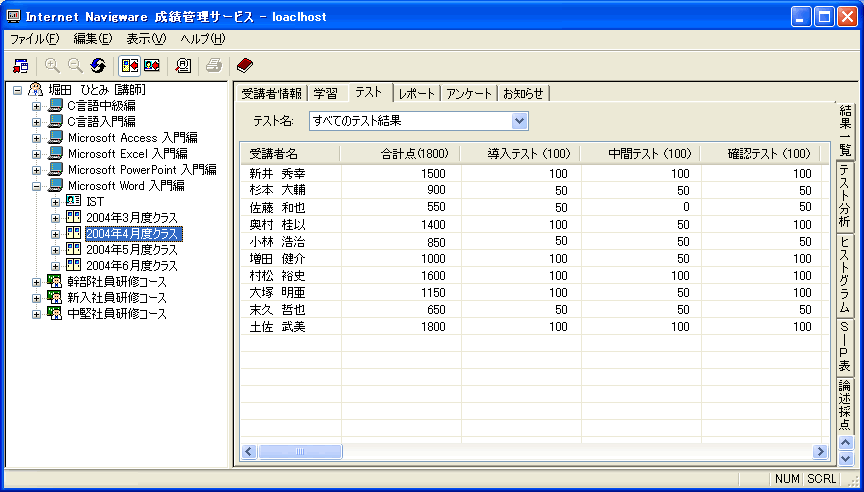Open the 編集(E) menu
864x492 pixels.
[93, 39]
